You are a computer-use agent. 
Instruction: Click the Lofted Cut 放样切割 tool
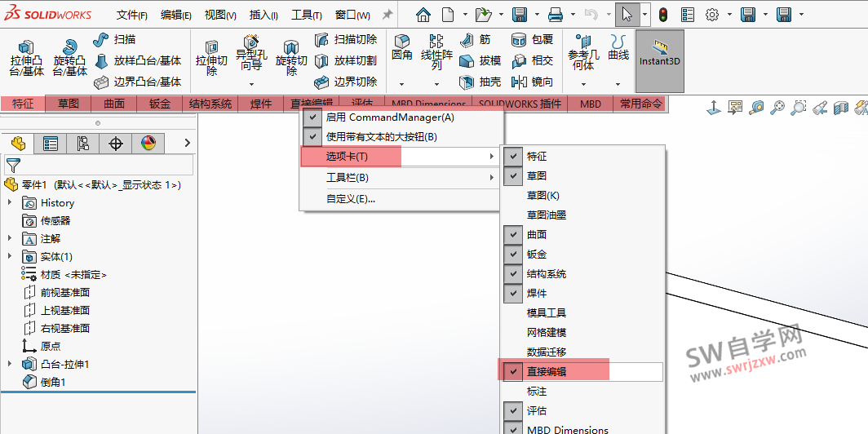346,61
